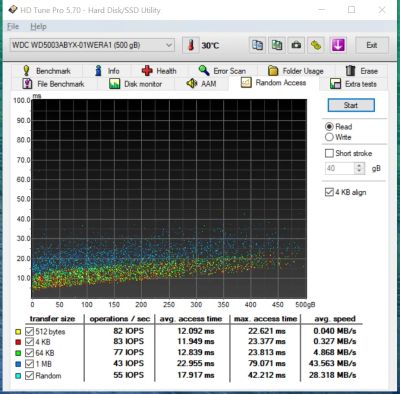Click the 11.949 ms average access time

point(196,341)
